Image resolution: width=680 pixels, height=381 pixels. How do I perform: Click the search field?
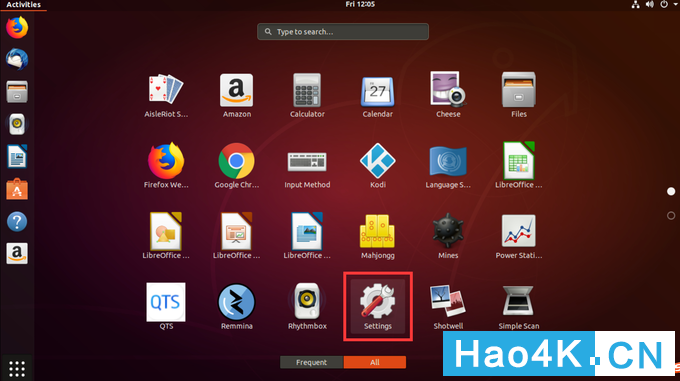click(343, 32)
